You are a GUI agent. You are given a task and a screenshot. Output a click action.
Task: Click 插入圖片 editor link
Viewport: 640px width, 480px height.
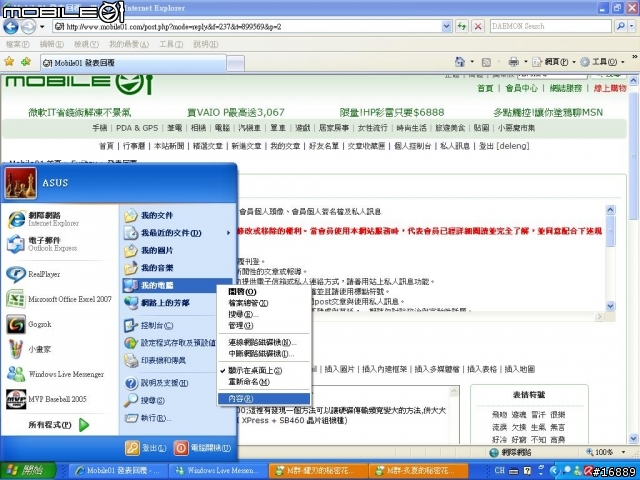click(x=340, y=369)
